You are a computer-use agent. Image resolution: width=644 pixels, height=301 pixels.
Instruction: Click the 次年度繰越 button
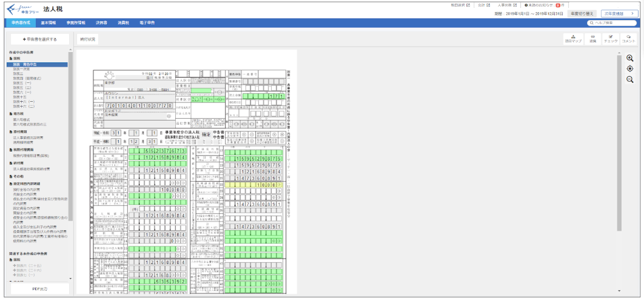click(x=620, y=13)
